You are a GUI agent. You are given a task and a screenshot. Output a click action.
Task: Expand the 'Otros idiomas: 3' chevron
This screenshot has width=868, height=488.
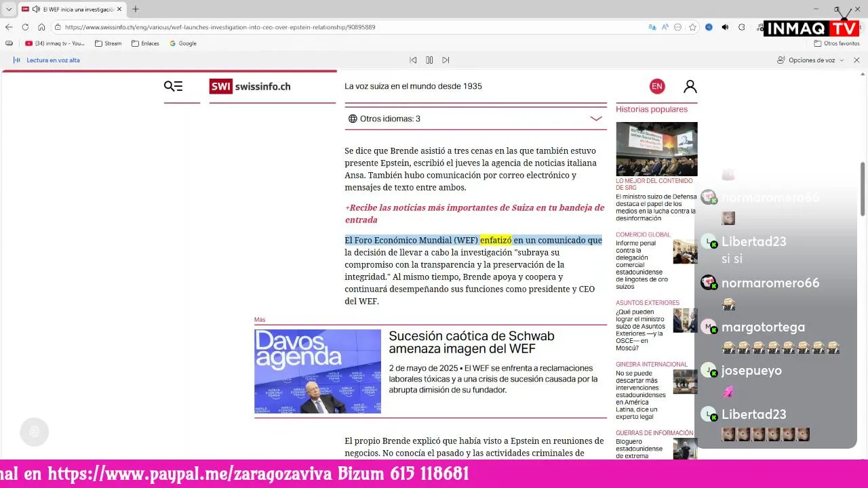click(x=596, y=119)
